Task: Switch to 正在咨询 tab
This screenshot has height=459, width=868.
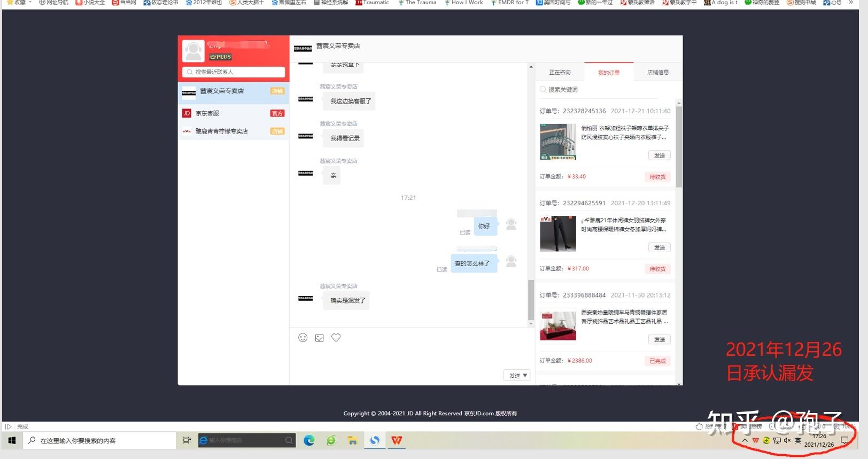Action: [560, 72]
